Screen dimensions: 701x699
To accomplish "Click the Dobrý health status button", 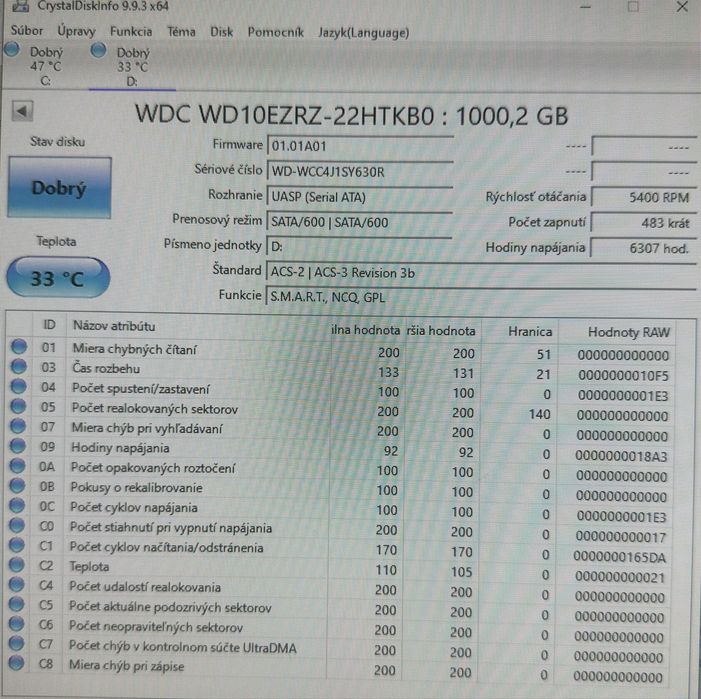I will point(59,187).
